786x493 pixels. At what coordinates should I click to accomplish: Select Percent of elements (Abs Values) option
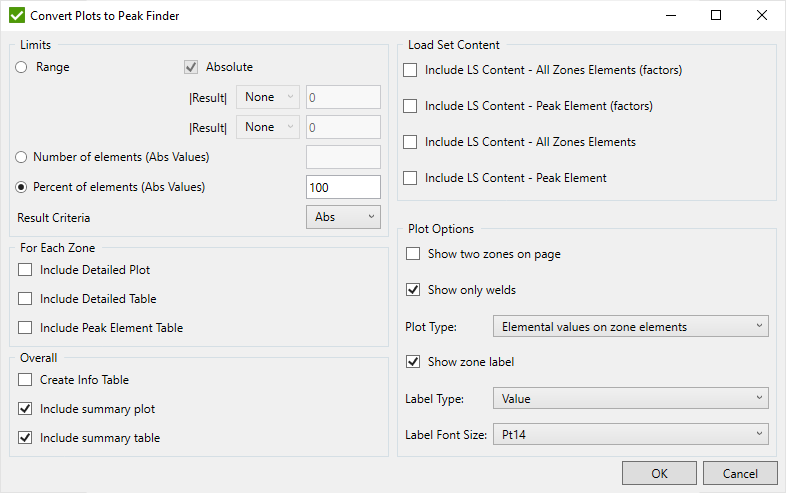coord(22,187)
